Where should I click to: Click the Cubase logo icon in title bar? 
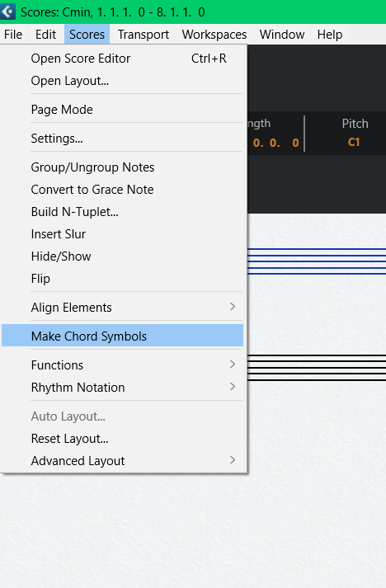click(x=7, y=12)
